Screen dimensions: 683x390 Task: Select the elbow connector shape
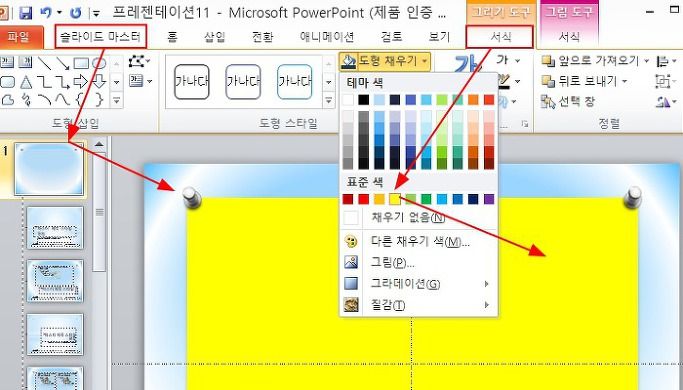[44, 81]
